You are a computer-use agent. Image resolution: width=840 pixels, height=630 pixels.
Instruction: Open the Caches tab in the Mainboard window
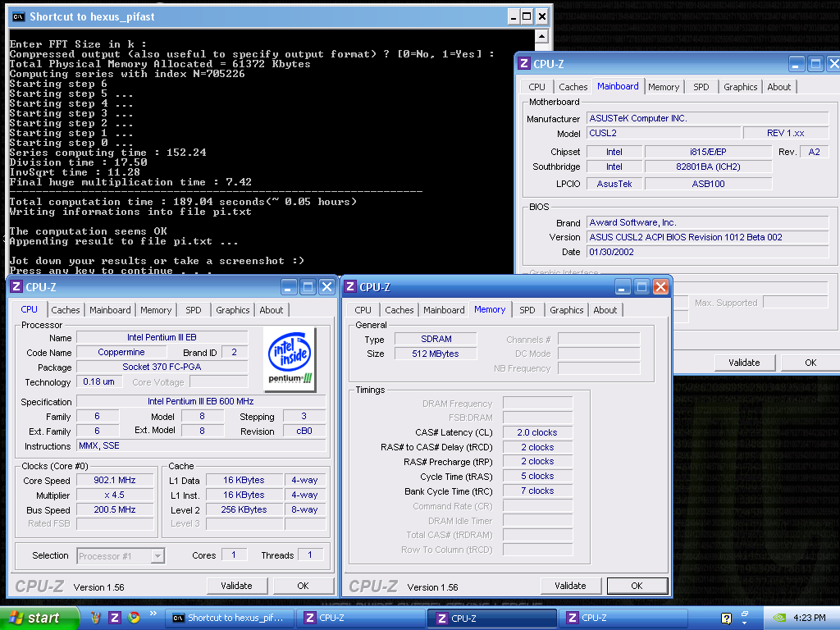point(573,87)
